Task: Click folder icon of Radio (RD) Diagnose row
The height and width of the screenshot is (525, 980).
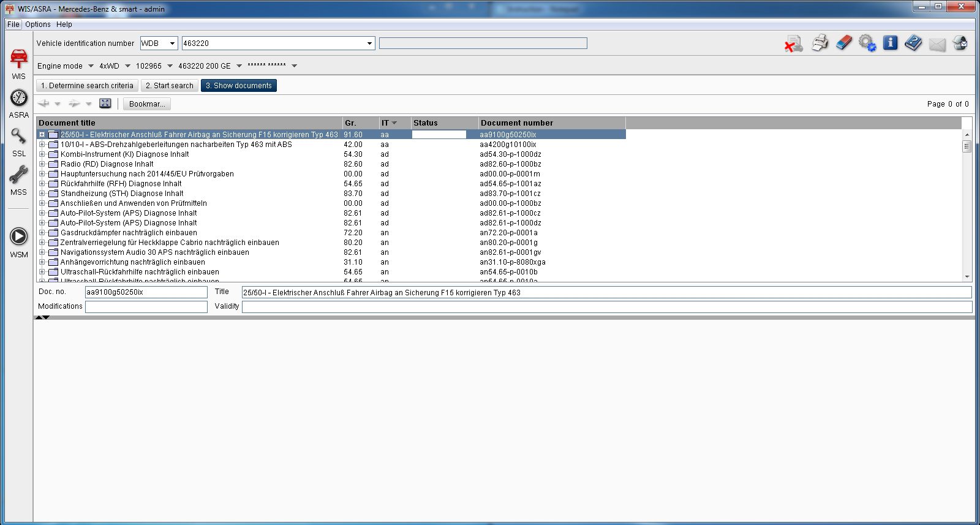Action: tap(53, 164)
